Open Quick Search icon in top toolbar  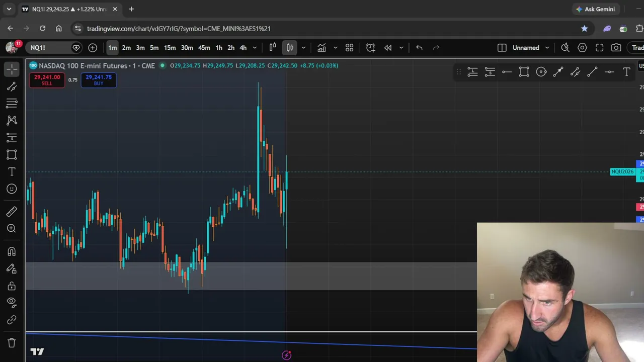pos(565,48)
